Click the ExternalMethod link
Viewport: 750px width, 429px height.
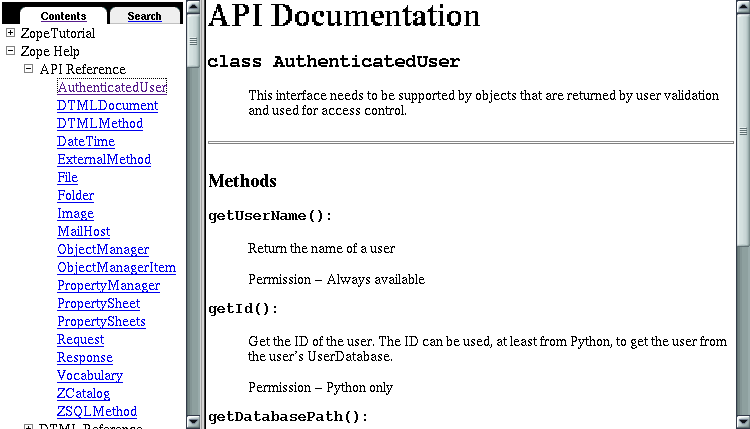click(x=103, y=160)
